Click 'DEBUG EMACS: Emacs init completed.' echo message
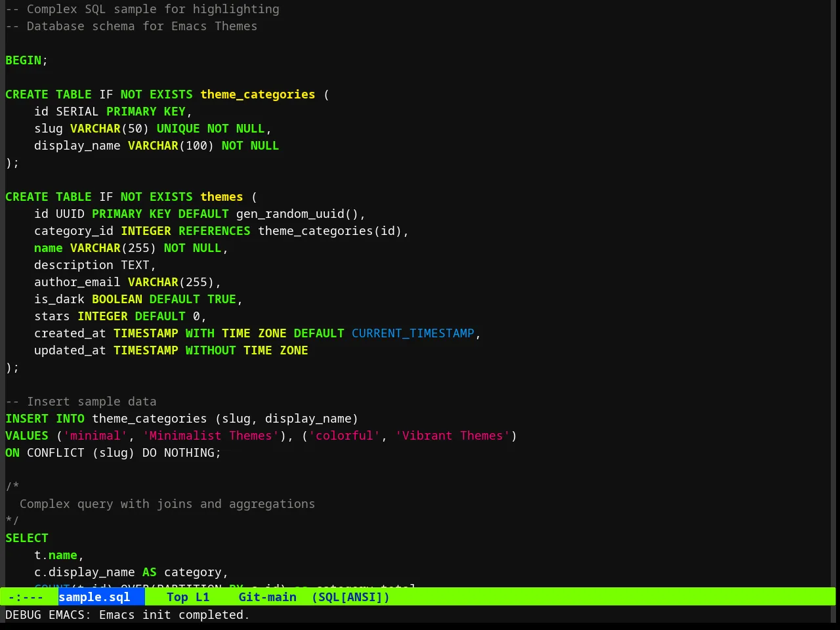840x630 pixels. tap(128, 615)
